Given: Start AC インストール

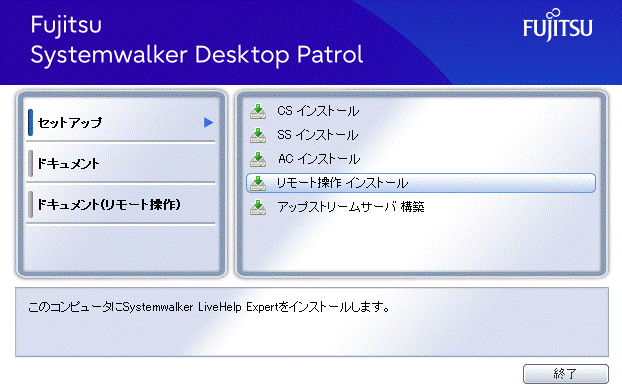Looking at the screenshot, I should [319, 159].
